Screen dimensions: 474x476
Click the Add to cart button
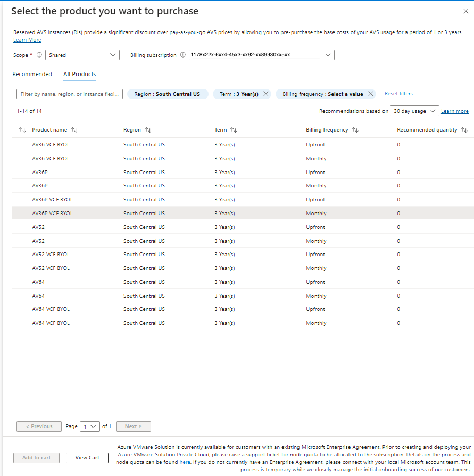click(36, 458)
